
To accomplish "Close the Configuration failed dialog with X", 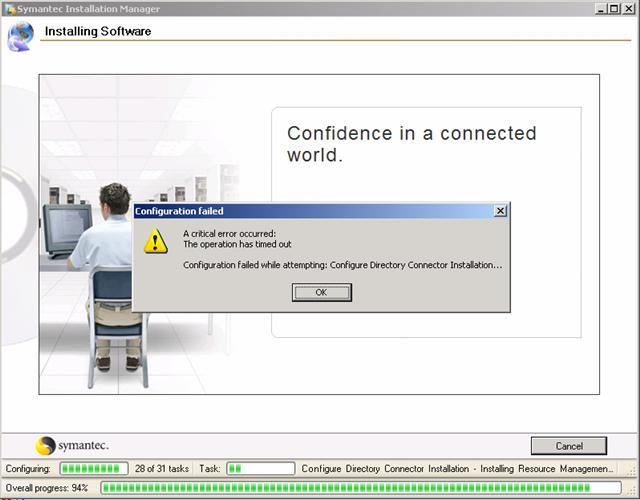I will 500,211.
